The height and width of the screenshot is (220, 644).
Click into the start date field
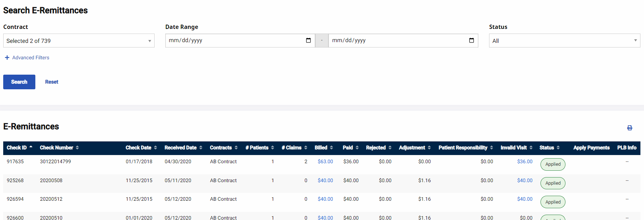point(232,40)
